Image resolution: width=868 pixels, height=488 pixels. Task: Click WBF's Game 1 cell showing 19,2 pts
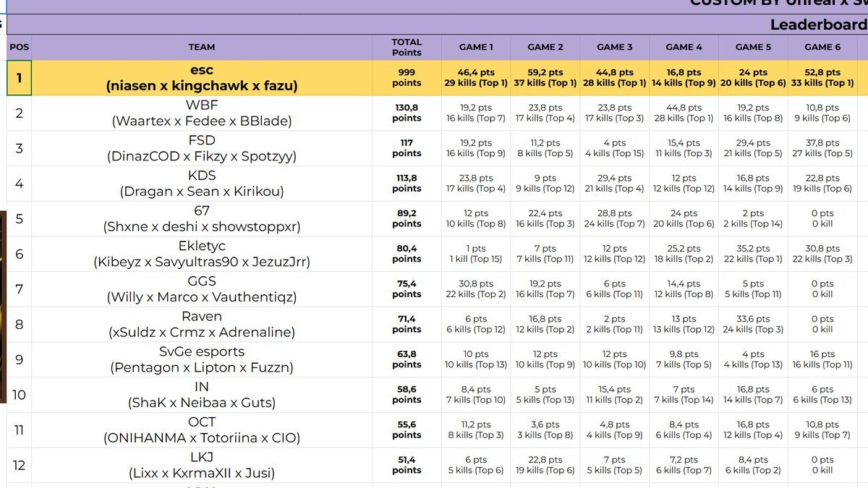click(476, 114)
